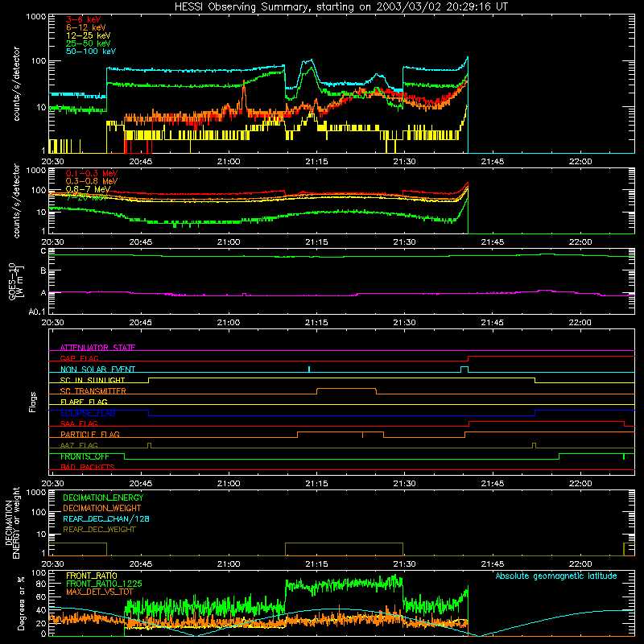The height and width of the screenshot is (644, 644).
Task: Pick the 50-100 keV legend entry
Action: click(91, 52)
